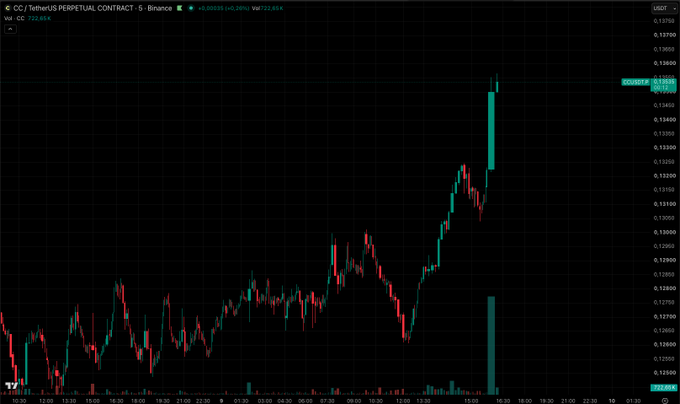Click price axis label 0,12900
Screen dimensions: 680x404
(664, 260)
